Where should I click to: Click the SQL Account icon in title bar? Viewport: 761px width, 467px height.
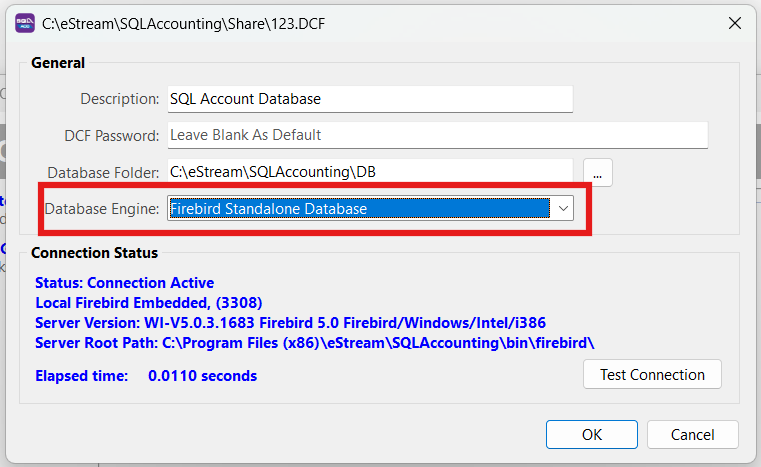pos(24,21)
